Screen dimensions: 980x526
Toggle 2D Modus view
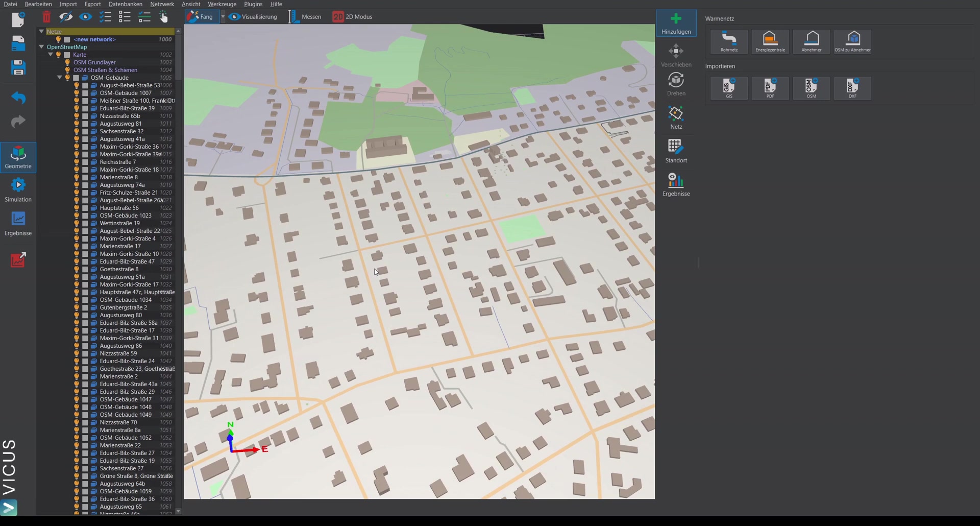point(353,17)
